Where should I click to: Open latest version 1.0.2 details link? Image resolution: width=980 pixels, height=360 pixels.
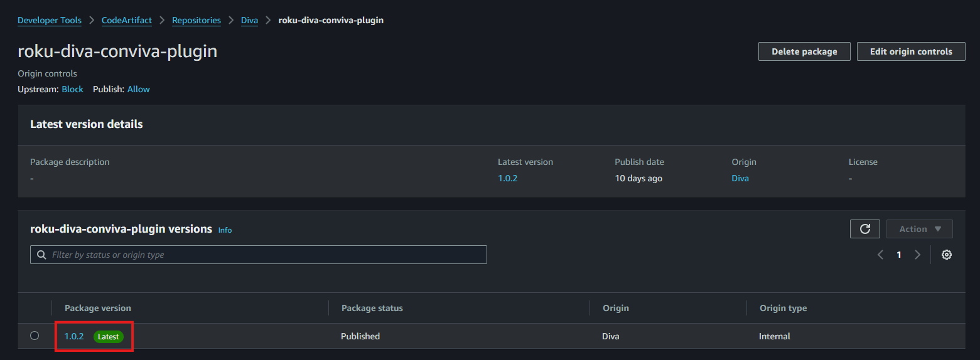pos(507,178)
